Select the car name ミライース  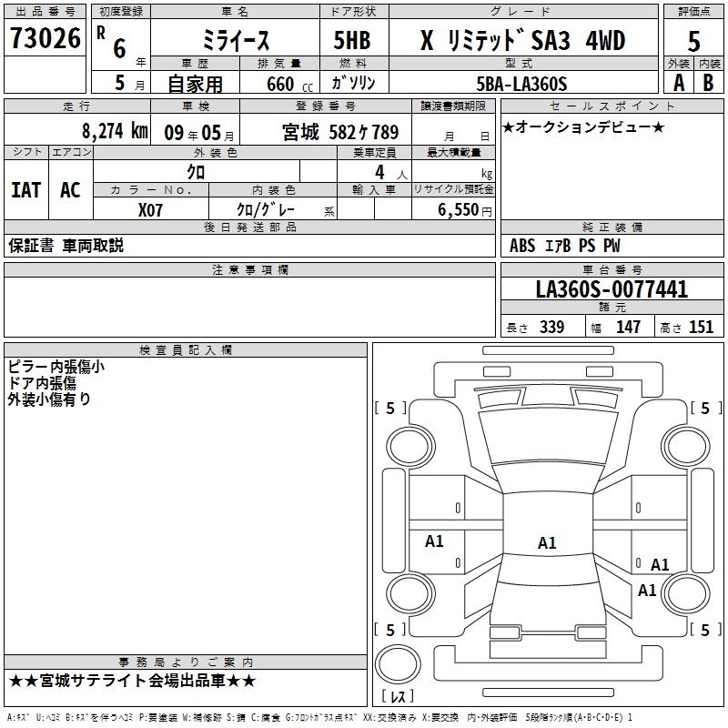(x=233, y=41)
